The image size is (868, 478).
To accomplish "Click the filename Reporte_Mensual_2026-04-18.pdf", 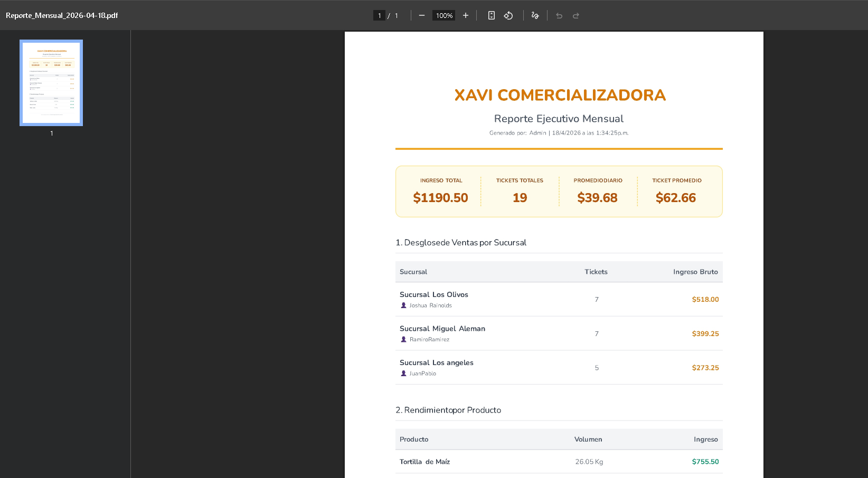I will pos(61,15).
